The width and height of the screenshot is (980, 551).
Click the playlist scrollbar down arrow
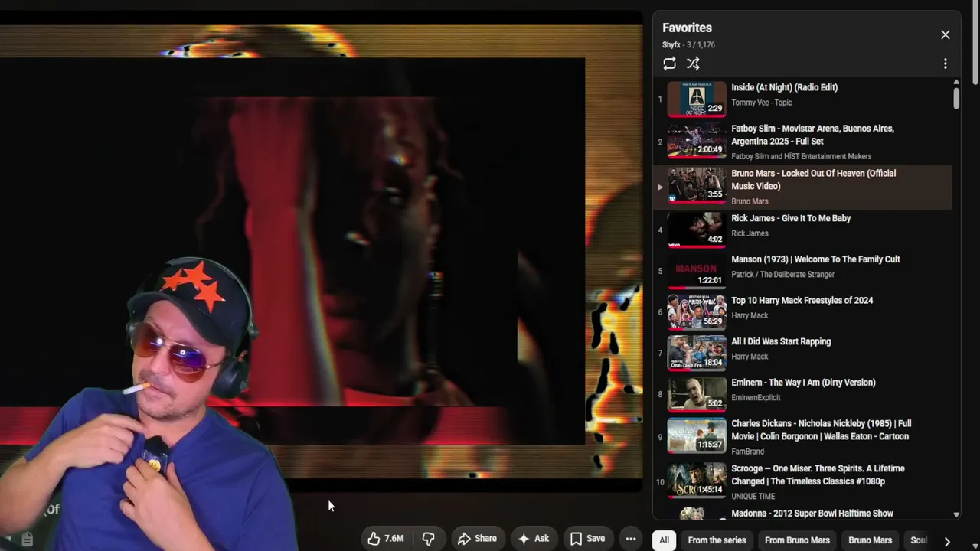(x=956, y=515)
